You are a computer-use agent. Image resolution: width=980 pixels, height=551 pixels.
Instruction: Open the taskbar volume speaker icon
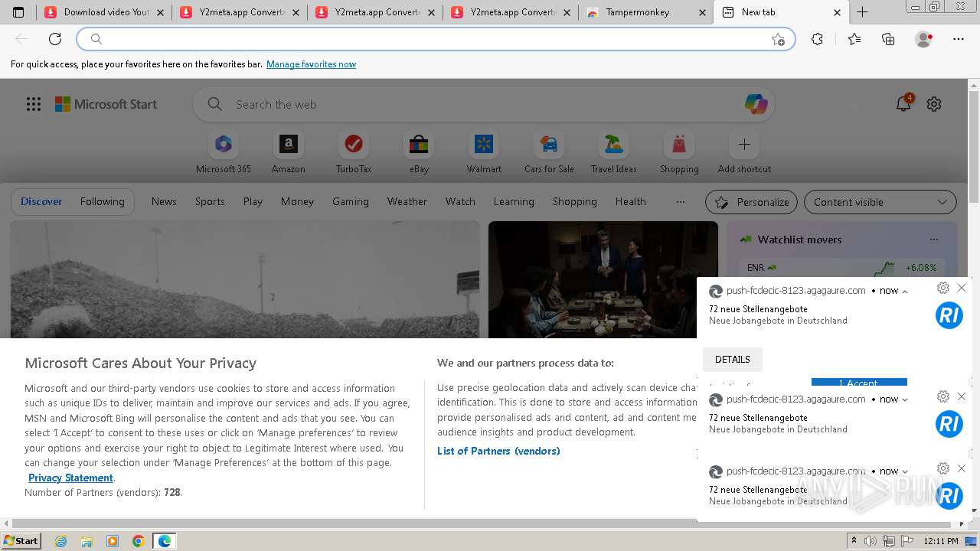(871, 541)
